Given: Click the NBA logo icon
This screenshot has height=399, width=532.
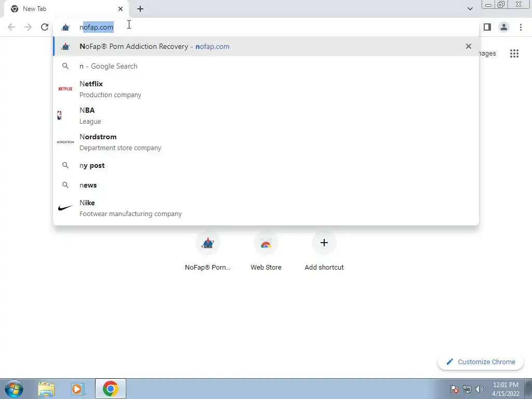Looking at the screenshot, I should [x=60, y=115].
